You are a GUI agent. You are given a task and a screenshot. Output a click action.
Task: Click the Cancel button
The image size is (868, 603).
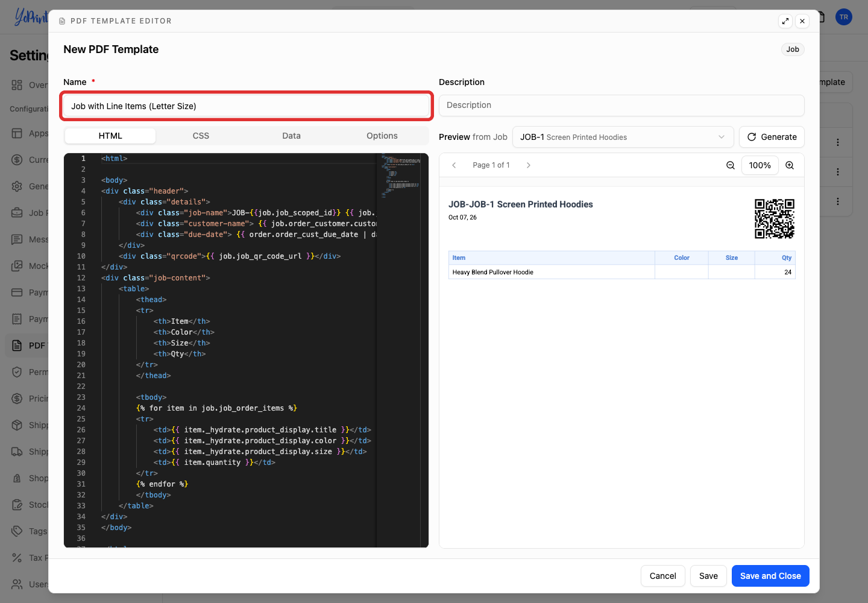click(663, 576)
